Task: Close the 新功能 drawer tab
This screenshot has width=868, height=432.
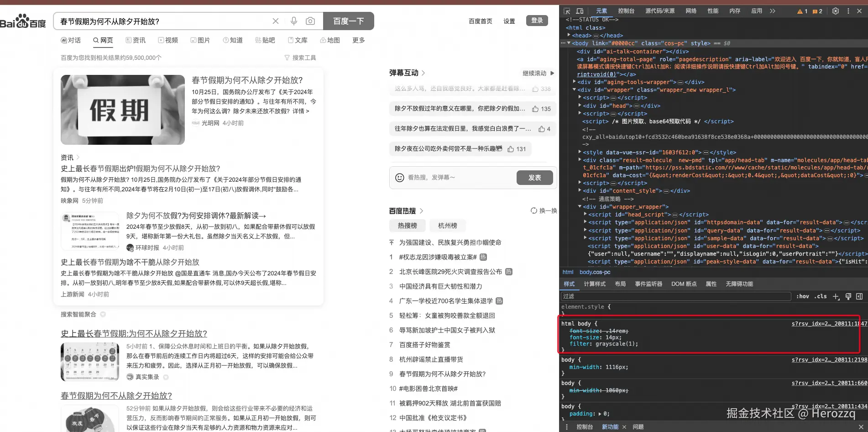Action: pyautogui.click(x=624, y=427)
